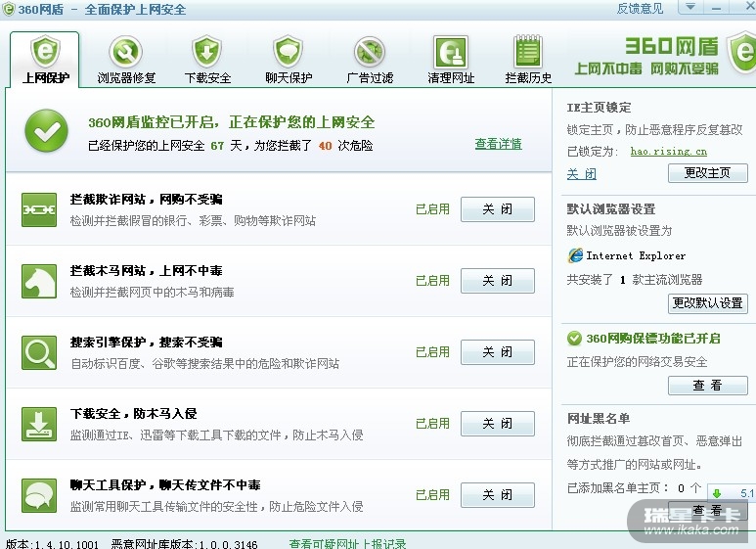Click the 网址黑名单 section title
The height and width of the screenshot is (549, 756).
tap(599, 418)
